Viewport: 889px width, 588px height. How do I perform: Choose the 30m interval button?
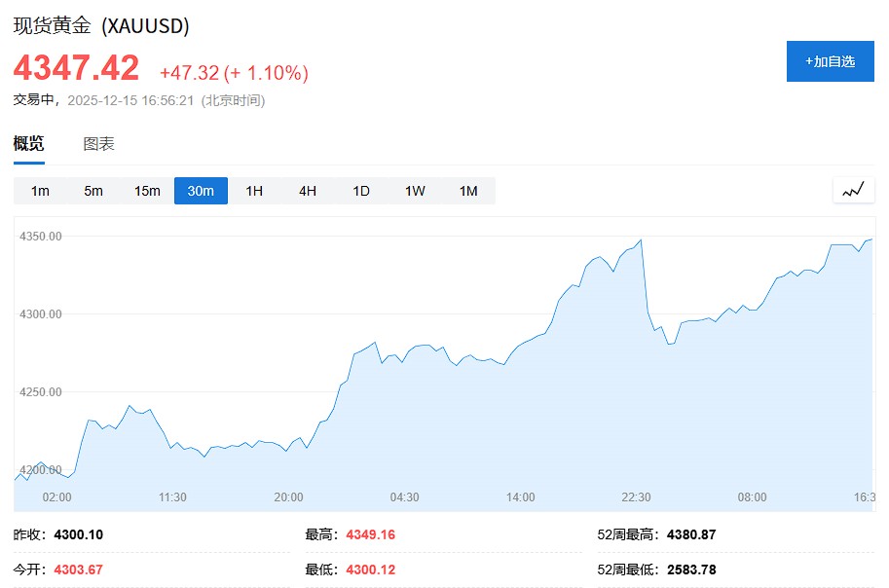(x=201, y=191)
